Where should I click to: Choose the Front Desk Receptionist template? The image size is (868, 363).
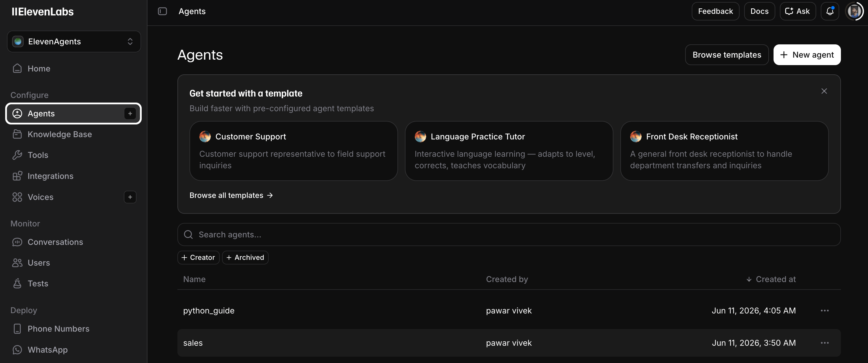(724, 151)
